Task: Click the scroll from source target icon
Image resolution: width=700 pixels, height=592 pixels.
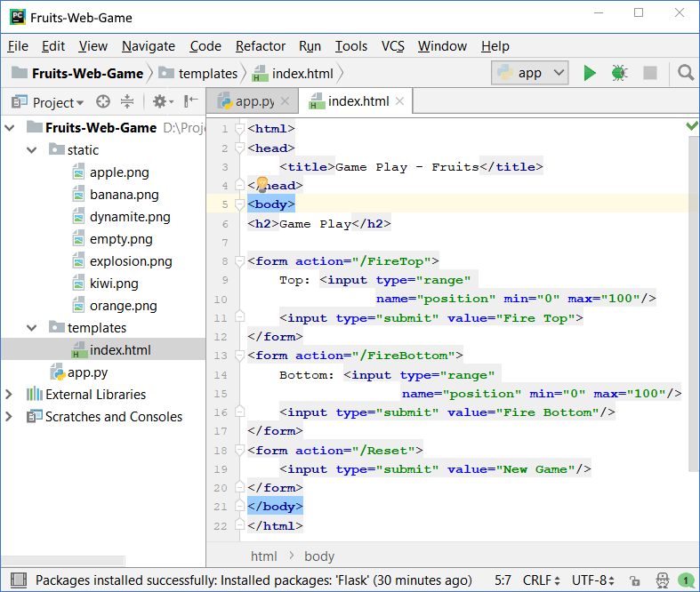Action: 103,102
